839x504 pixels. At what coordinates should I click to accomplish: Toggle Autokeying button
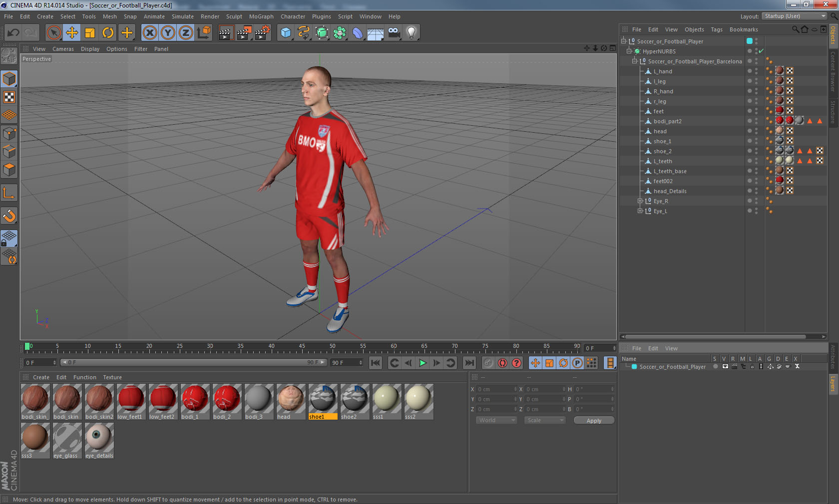[502, 363]
